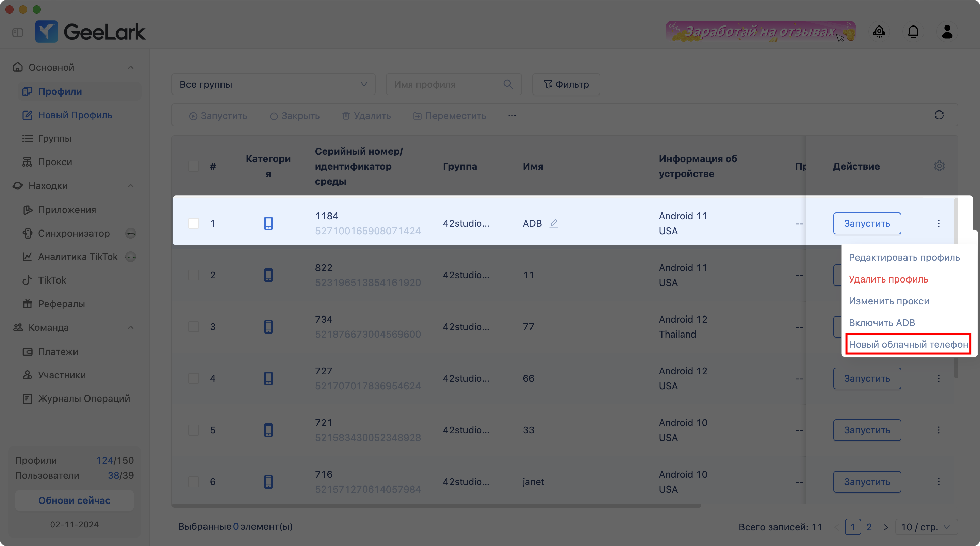Viewport: 980px width, 546px height.
Task: Select Изменить прокси menu item
Action: 889,301
